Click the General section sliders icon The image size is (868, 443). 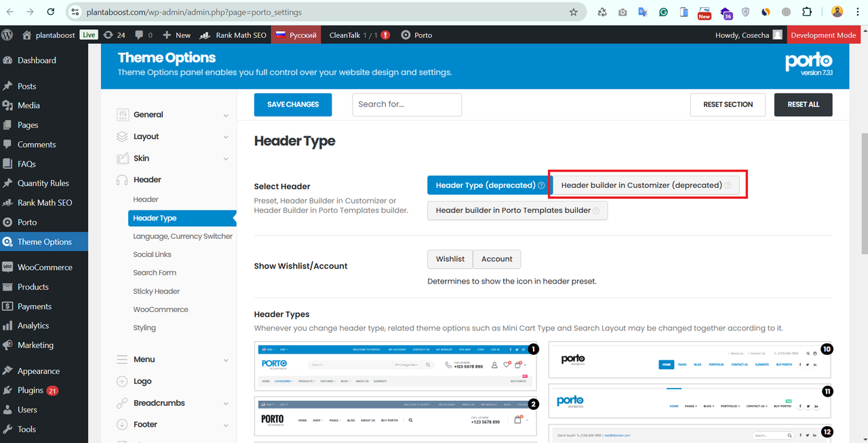point(122,115)
